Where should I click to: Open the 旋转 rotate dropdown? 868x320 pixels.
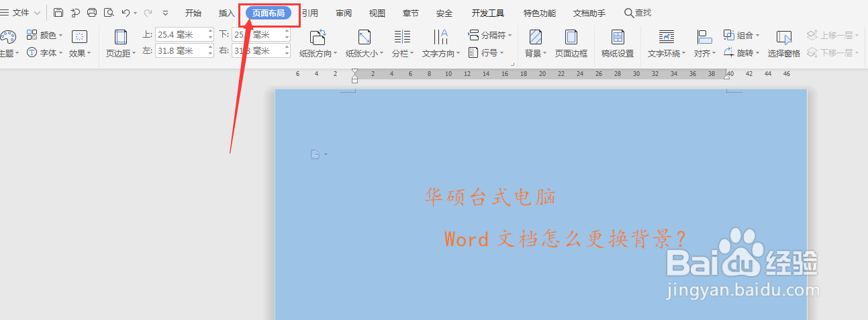742,52
